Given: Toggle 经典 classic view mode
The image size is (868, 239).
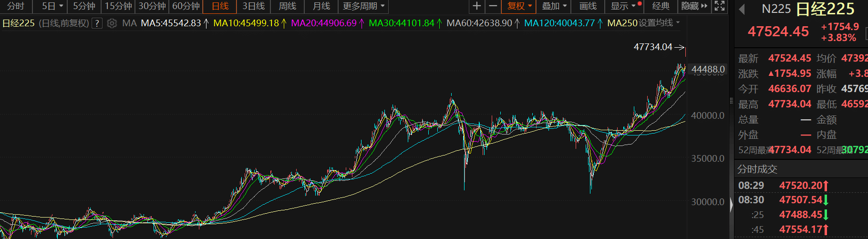Looking at the screenshot, I should 661,6.
